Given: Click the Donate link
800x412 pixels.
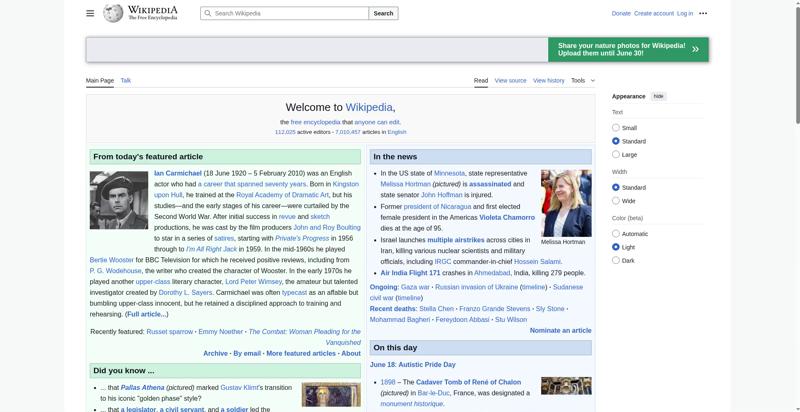Looking at the screenshot, I should (621, 13).
